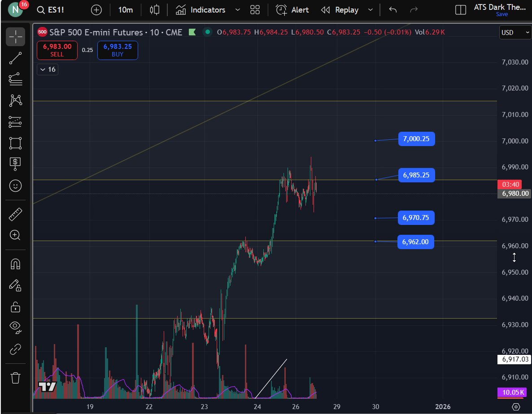Click the 2026 date label on time axis

(x=443, y=406)
